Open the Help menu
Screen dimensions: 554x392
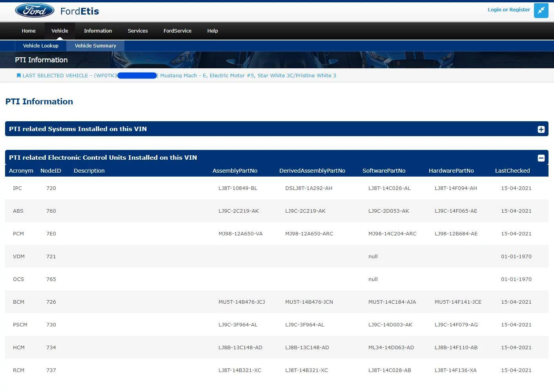click(x=213, y=31)
